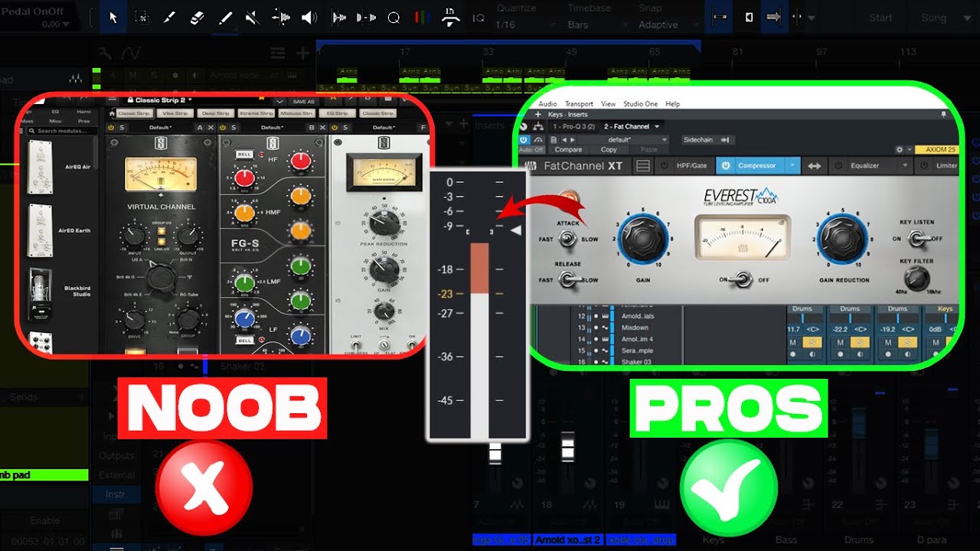
Task: Click the X button next to slot A
Action: tap(210, 127)
